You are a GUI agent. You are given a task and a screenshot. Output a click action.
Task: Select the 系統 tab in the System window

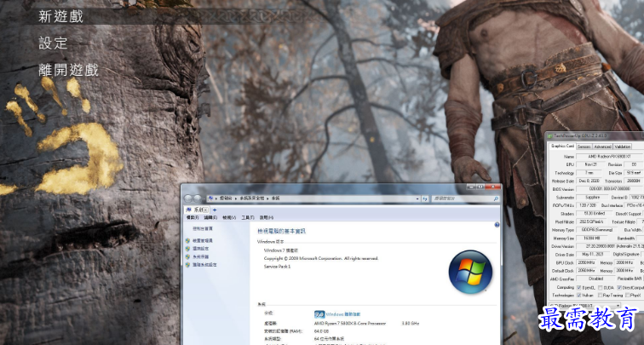pos(197,210)
